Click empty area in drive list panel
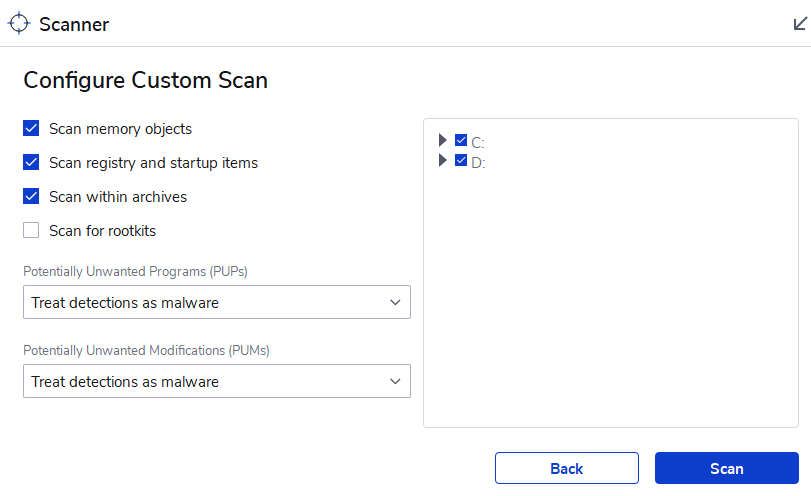Viewport: 811px width, 496px height. pos(610,300)
